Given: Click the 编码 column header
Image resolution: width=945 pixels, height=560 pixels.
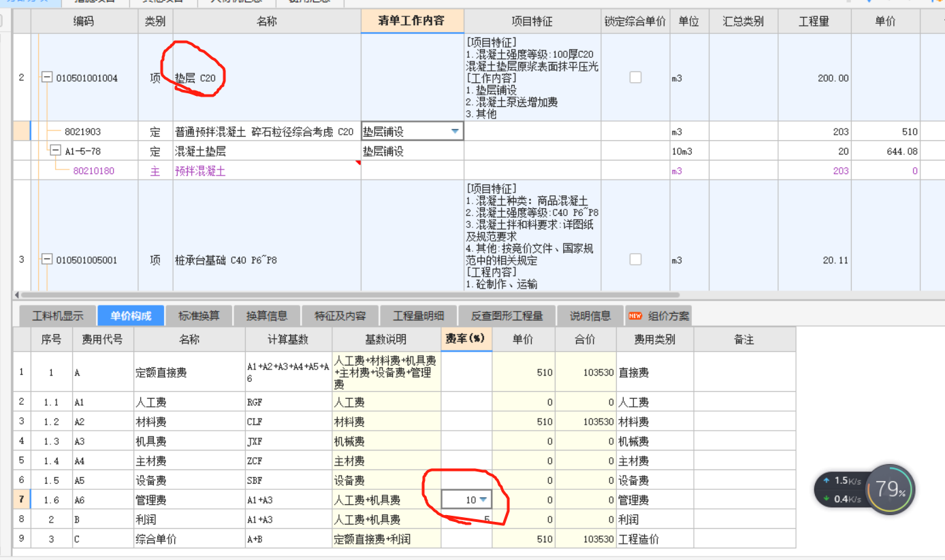Looking at the screenshot, I should 84,21.
